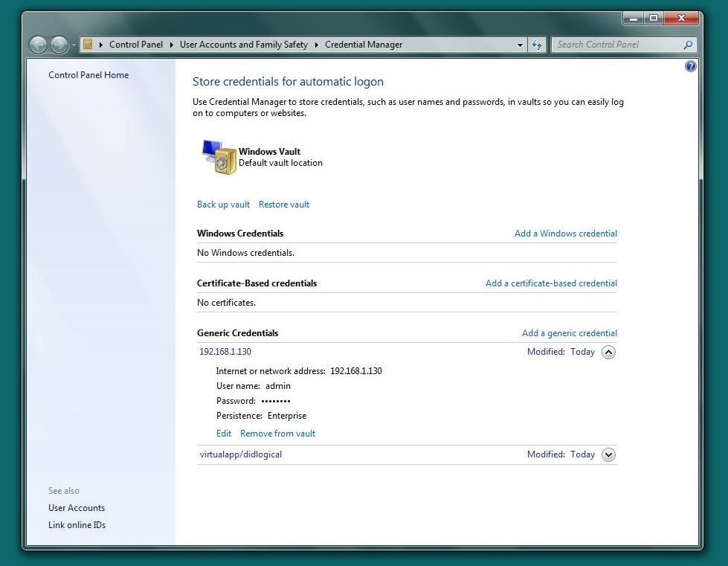Screen dimensions: 728x566
Task: Open User Accounts under See also
Action: click(x=77, y=508)
